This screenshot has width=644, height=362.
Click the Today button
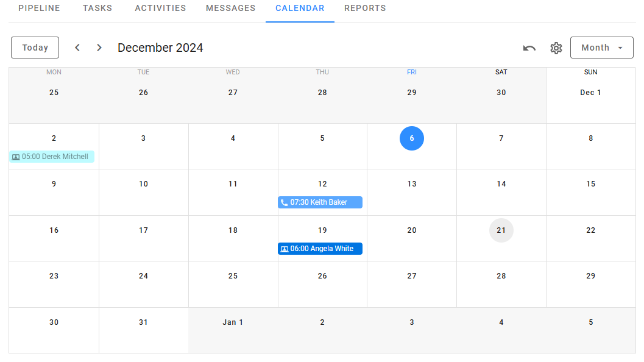coord(35,47)
